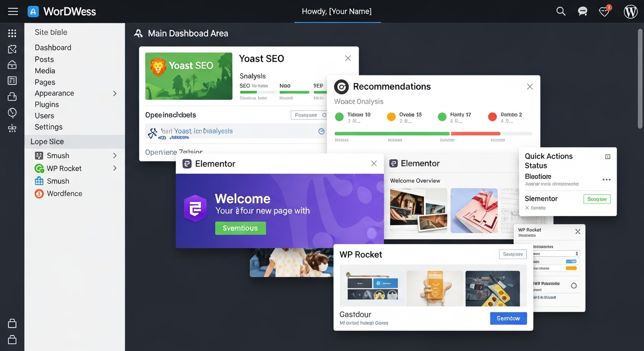644x351 pixels.
Task: Click the Wordfence icon in sidebar
Action: click(39, 194)
